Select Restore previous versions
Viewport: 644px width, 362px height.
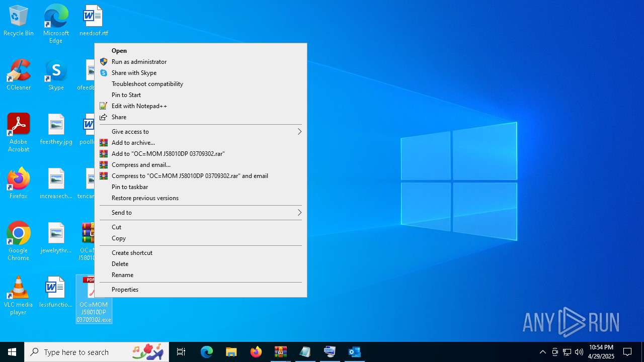tap(201, 198)
